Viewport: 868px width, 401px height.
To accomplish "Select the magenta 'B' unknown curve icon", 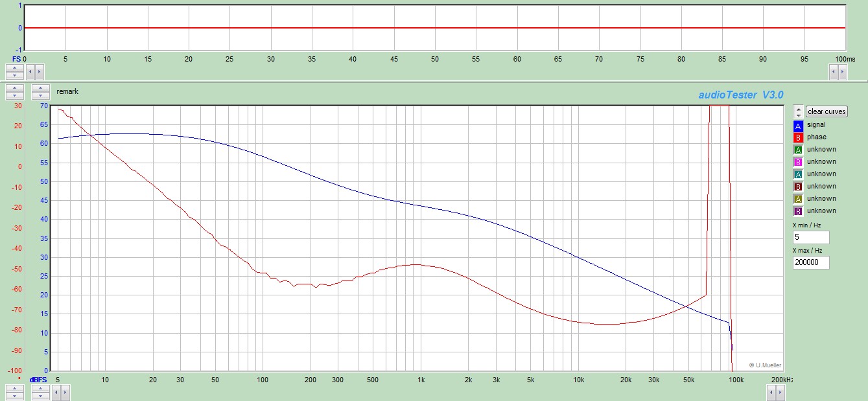I will 798,162.
